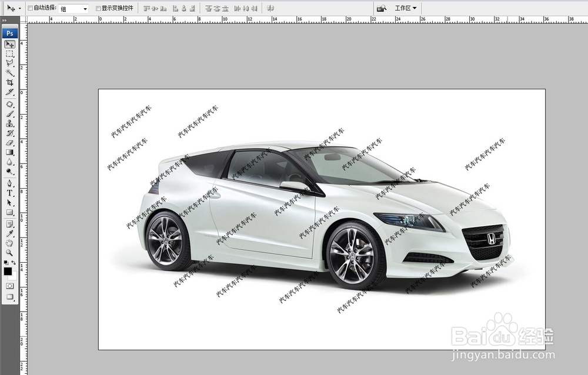
Task: Select the Pen tool
Action: [10, 184]
